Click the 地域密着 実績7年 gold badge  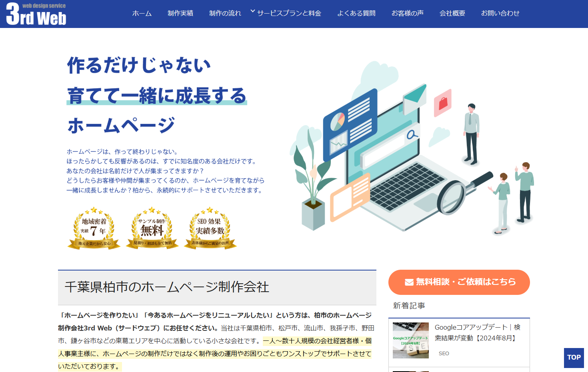coord(94,229)
